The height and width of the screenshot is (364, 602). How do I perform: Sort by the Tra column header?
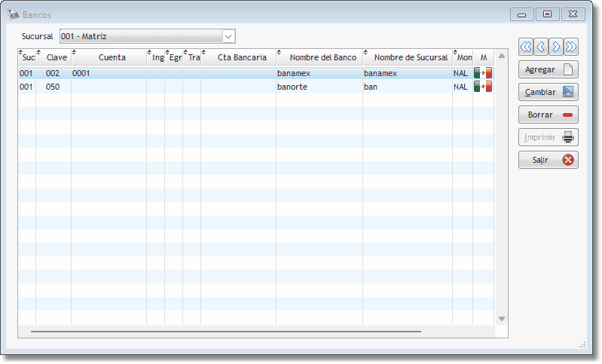tap(192, 57)
